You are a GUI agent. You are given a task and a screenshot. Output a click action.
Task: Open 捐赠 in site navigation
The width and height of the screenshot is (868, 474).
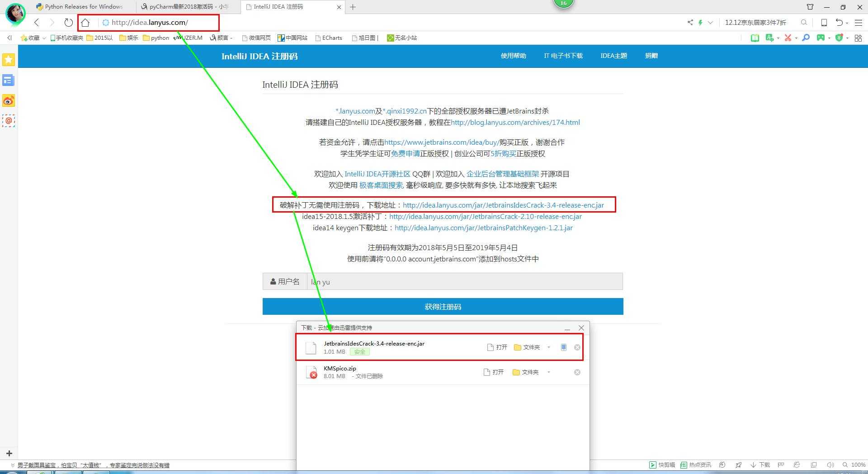point(651,56)
